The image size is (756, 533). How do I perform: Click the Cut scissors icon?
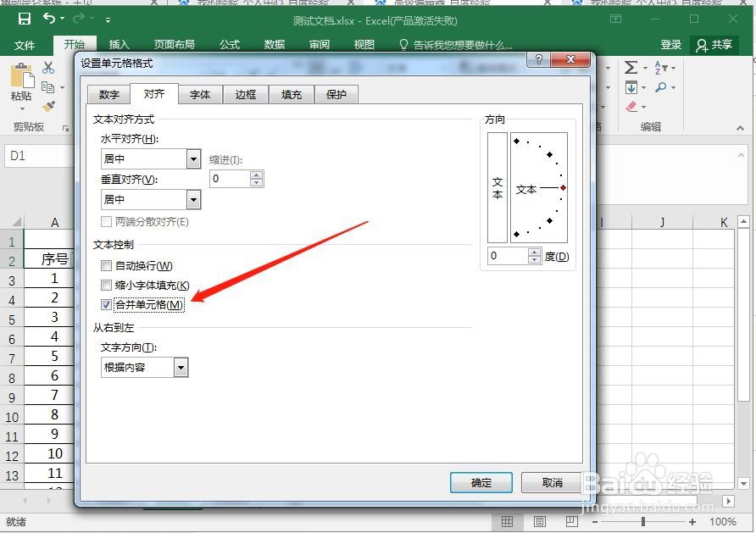tap(48, 69)
